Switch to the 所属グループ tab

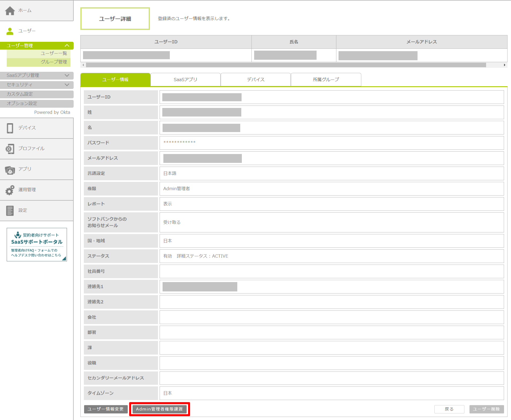coord(326,80)
